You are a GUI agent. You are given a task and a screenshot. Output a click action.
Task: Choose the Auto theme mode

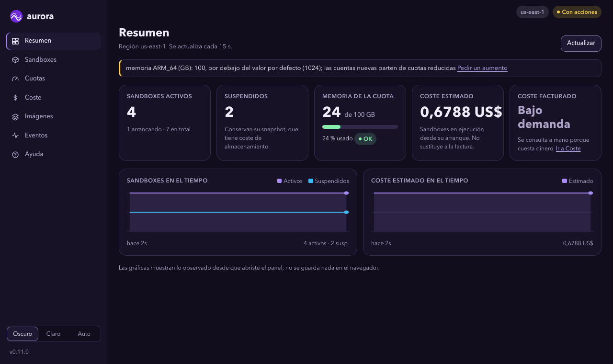click(x=84, y=334)
